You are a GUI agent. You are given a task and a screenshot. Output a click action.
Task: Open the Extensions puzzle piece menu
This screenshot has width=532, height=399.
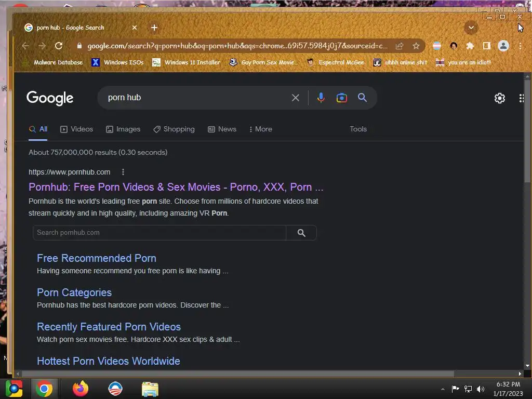tap(470, 46)
